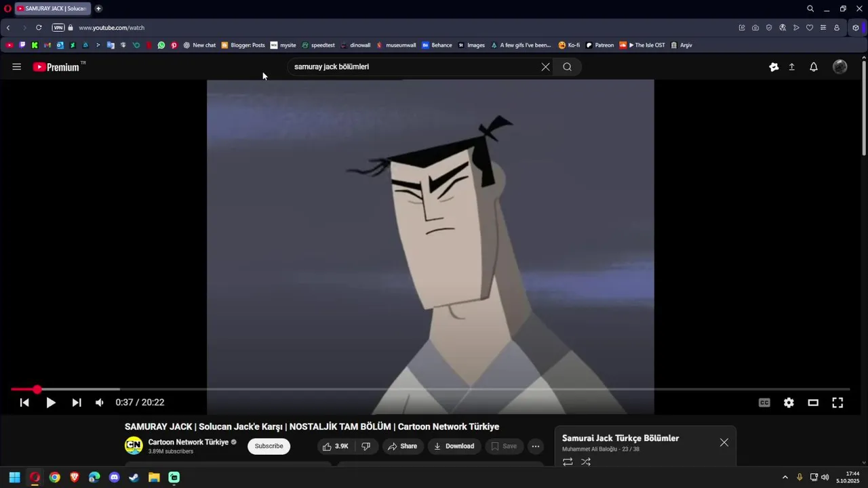Image resolution: width=868 pixels, height=488 pixels.
Task: Mute the video volume speaker
Action: (x=100, y=403)
